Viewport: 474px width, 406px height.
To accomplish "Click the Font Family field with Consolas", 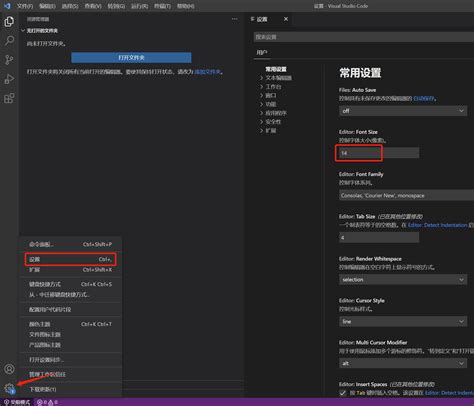I will tap(407, 196).
